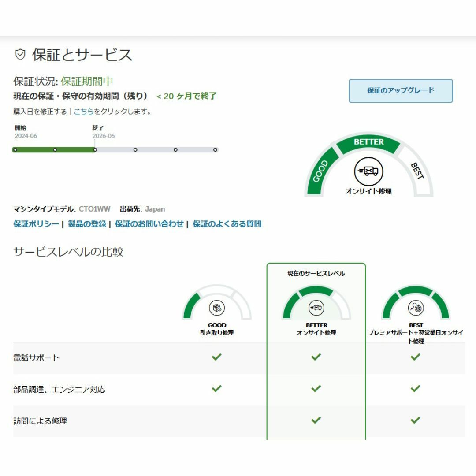Click the BETTER オンサイト修理 column label
The image size is (476, 476).
coord(316,329)
